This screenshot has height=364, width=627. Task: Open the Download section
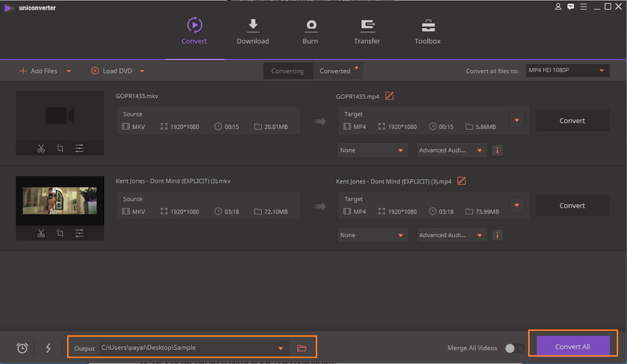[x=253, y=31]
